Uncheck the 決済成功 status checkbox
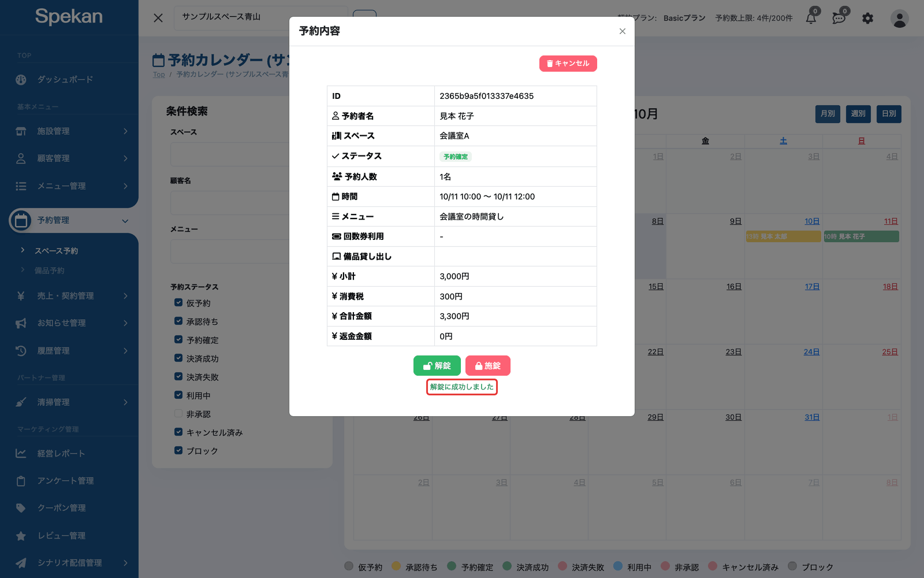 tap(178, 358)
